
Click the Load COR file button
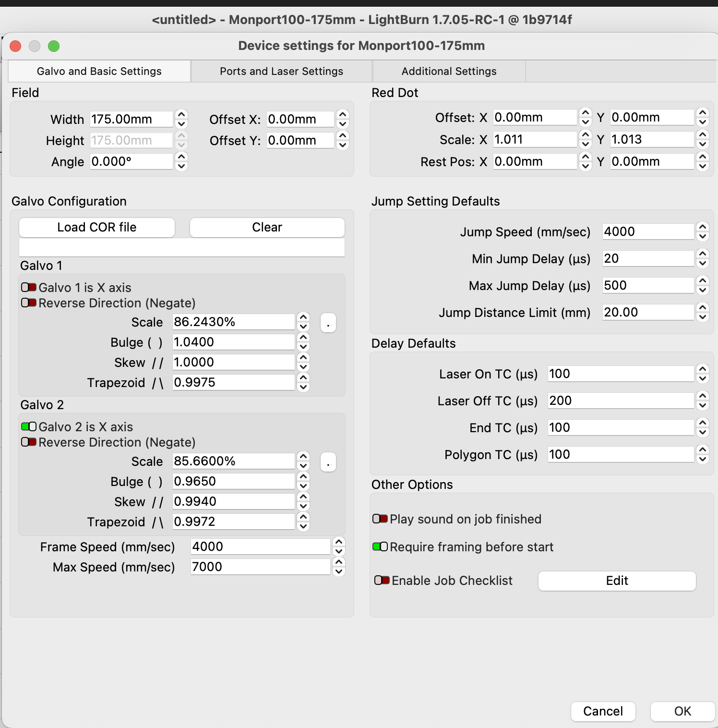click(x=97, y=227)
